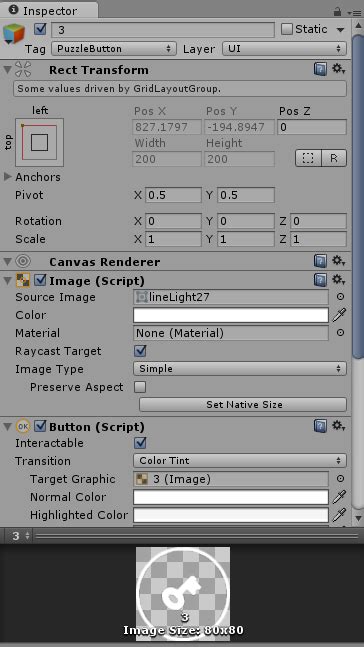
Task: Open the Rect Transform help icon
Action: 320,69
